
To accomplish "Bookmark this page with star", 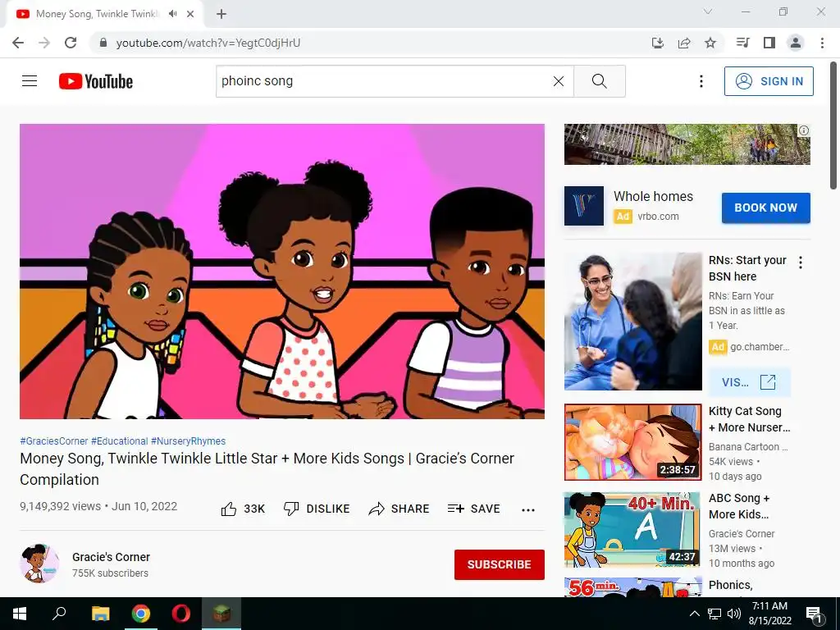I will (710, 43).
